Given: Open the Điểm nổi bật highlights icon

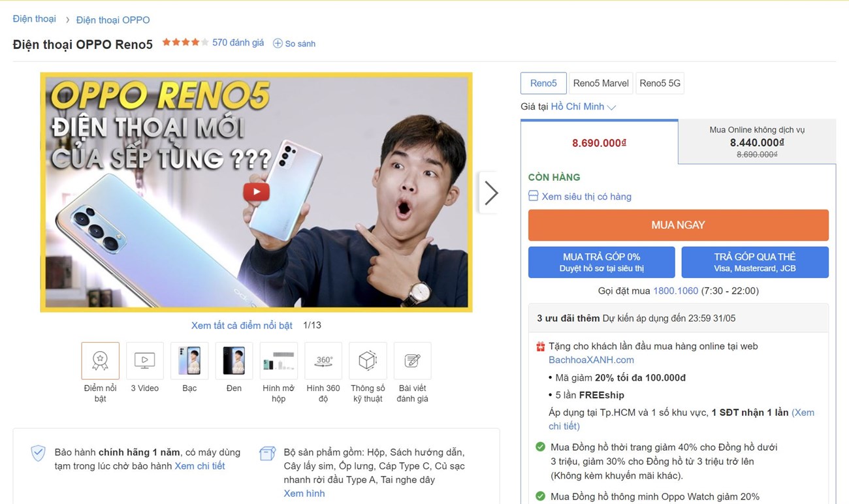Looking at the screenshot, I should tap(100, 360).
